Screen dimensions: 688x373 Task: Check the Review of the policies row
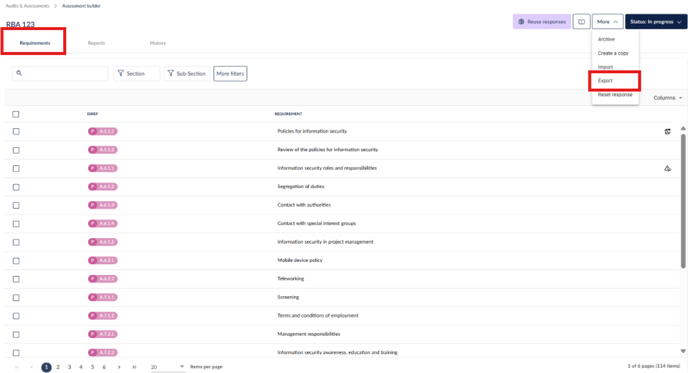point(16,150)
